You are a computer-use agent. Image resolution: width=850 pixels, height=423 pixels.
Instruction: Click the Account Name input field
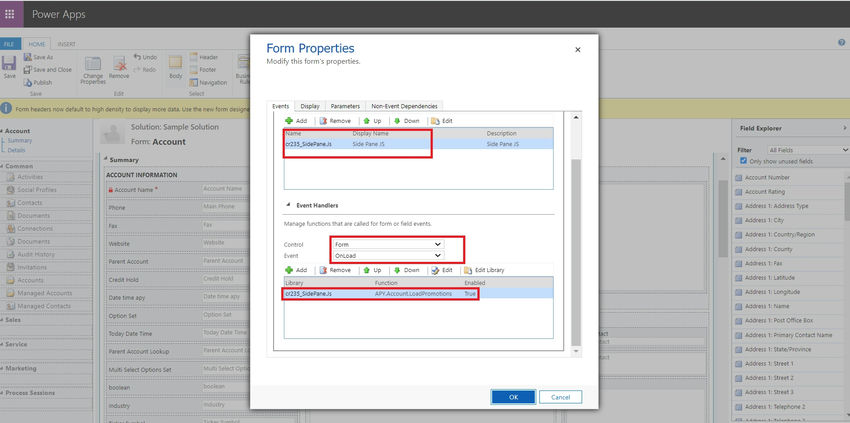coord(225,189)
